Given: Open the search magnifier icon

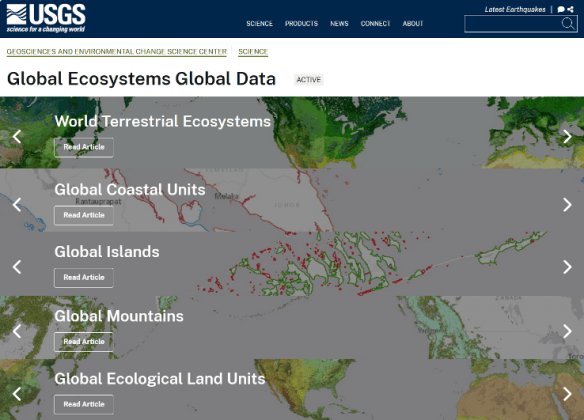Looking at the screenshot, I should tap(568, 24).
